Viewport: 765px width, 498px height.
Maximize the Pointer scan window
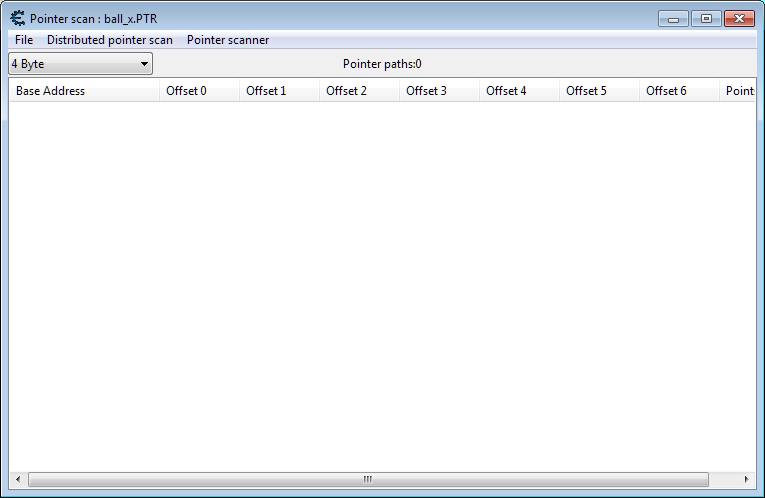click(x=706, y=18)
